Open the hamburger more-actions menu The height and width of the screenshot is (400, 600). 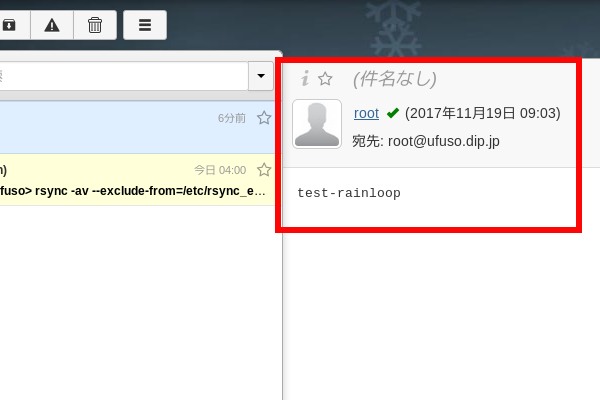(145, 25)
